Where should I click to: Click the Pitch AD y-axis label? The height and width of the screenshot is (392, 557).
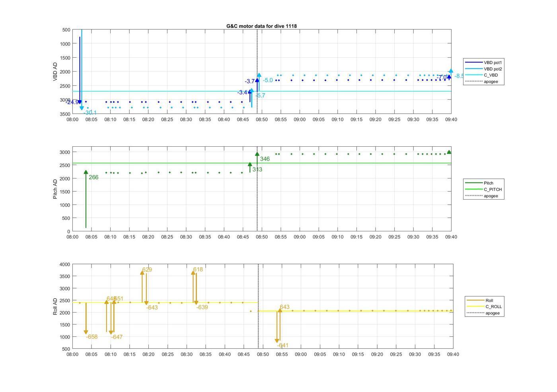[x=55, y=189]
